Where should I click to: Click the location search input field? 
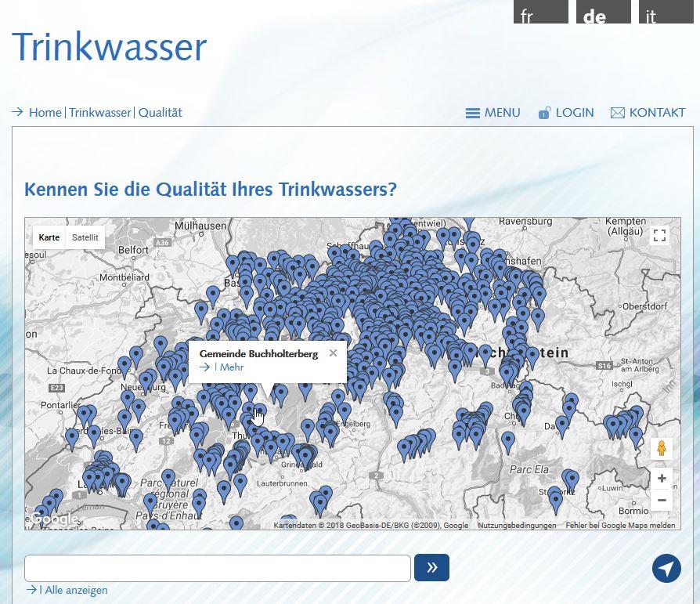(217, 568)
